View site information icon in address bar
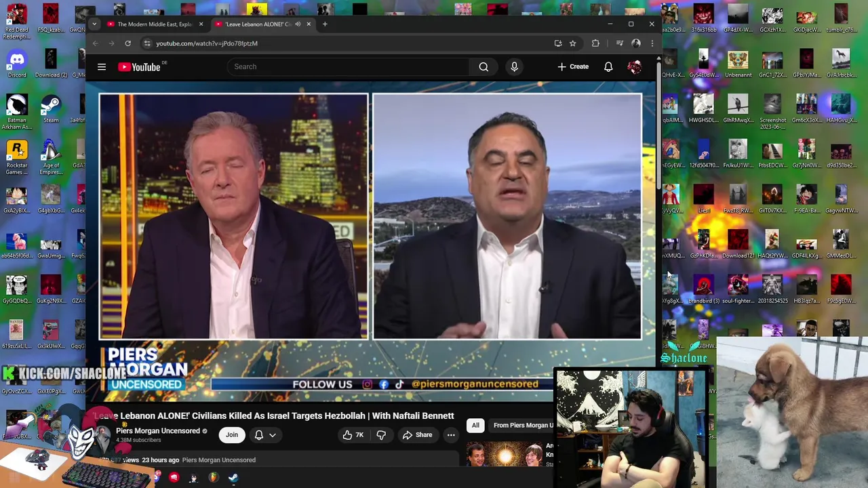Screen dimensions: 868x488 [x=147, y=43]
